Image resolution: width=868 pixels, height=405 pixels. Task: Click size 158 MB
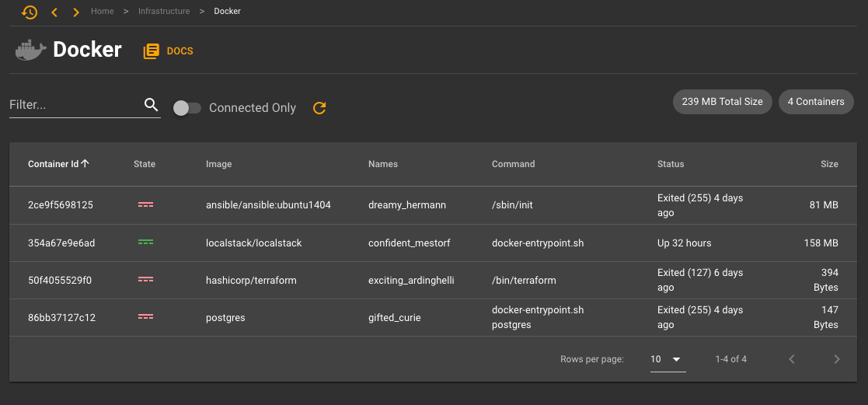point(821,243)
